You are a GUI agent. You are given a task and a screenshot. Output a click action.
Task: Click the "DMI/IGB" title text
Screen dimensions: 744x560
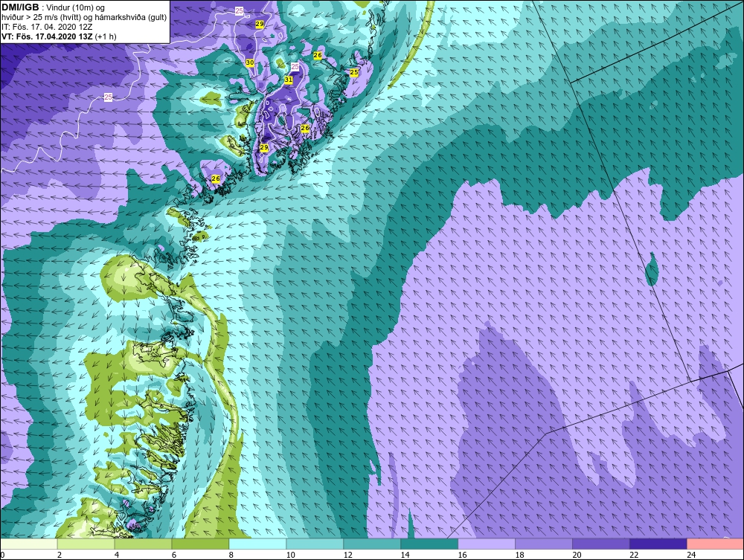(x=20, y=7)
